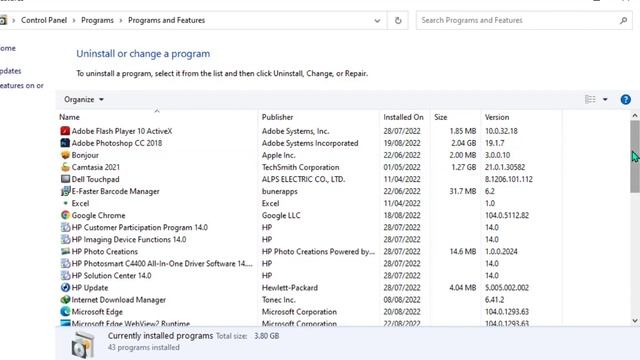Click the Microsoft Edge icon

[65, 311]
